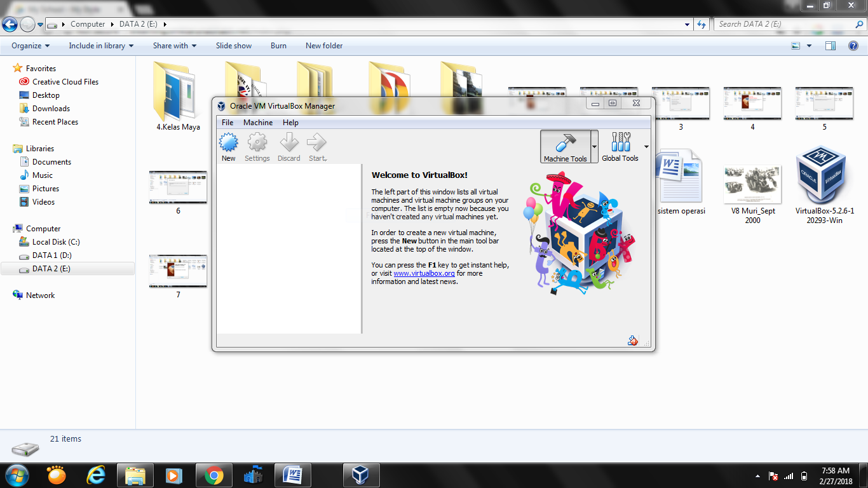
Task: Launch Internet Explorer from the taskbar
Action: click(96, 475)
